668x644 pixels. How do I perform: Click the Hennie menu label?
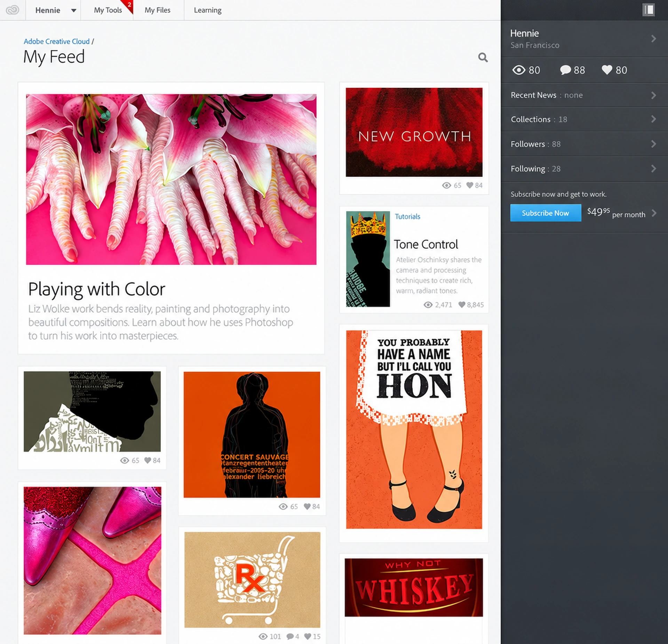(x=48, y=10)
